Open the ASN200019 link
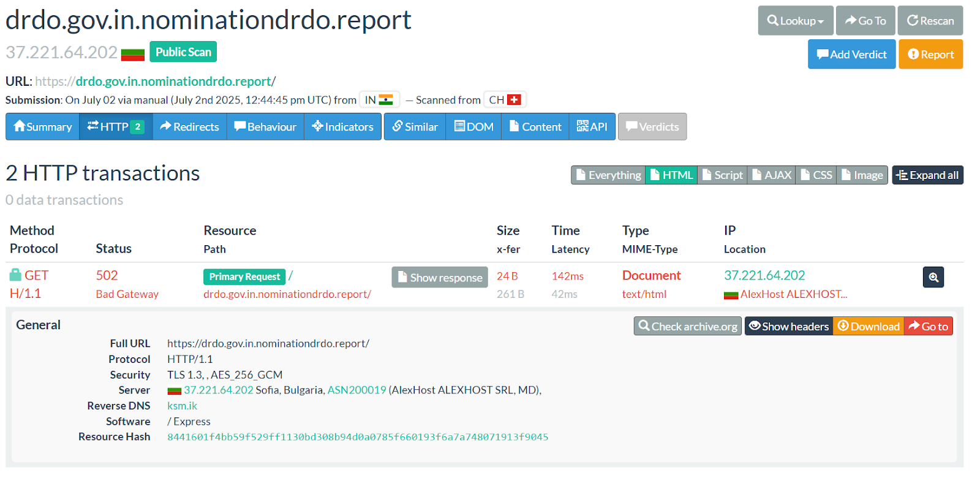This screenshot has width=980, height=483. 357,390
